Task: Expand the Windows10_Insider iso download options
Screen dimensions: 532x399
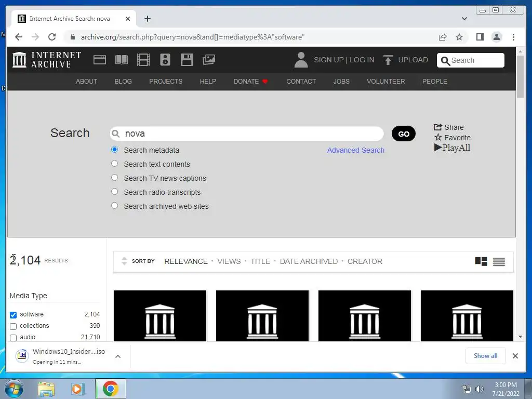Action: point(118,356)
